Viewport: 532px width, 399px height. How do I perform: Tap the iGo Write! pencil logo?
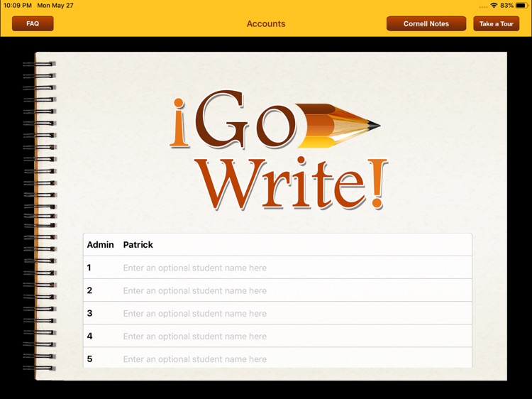[x=278, y=149]
